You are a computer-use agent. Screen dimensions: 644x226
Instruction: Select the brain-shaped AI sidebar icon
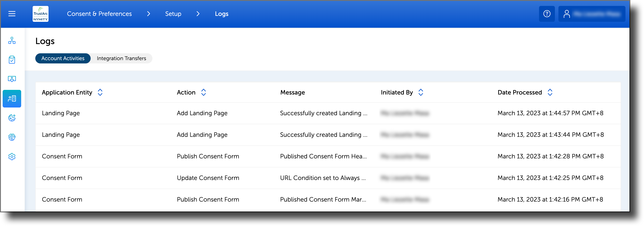pyautogui.click(x=11, y=137)
